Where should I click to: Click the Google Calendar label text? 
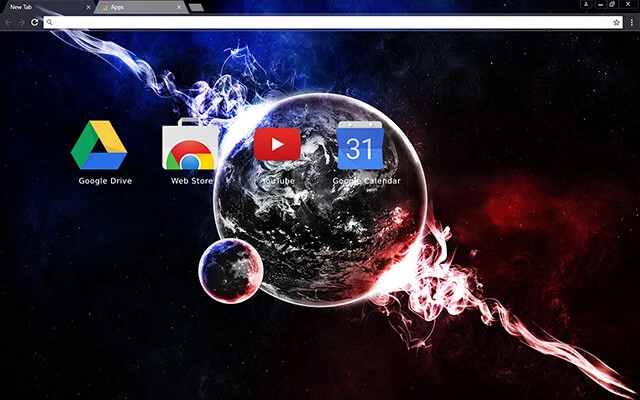[367, 181]
